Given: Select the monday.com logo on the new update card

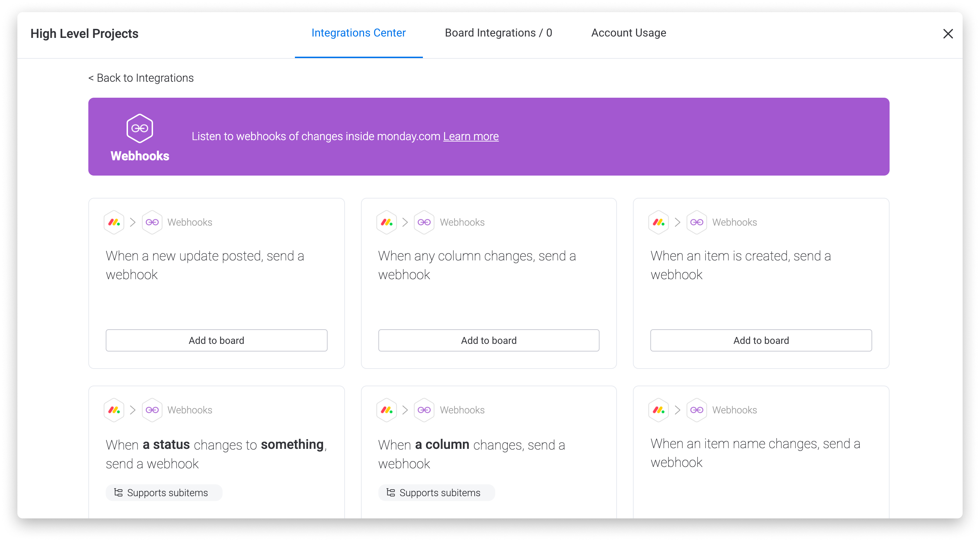Looking at the screenshot, I should tap(114, 222).
